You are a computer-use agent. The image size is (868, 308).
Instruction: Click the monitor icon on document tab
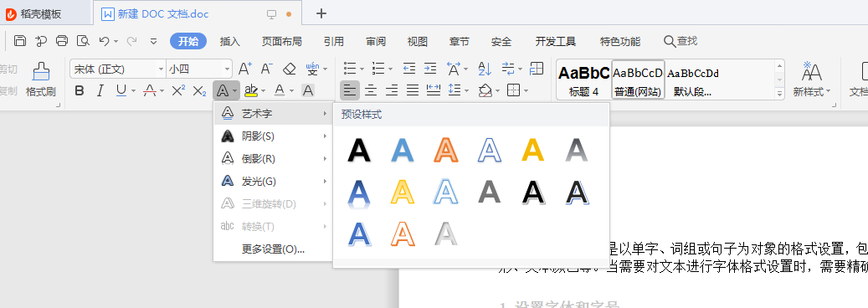pyautogui.click(x=271, y=14)
